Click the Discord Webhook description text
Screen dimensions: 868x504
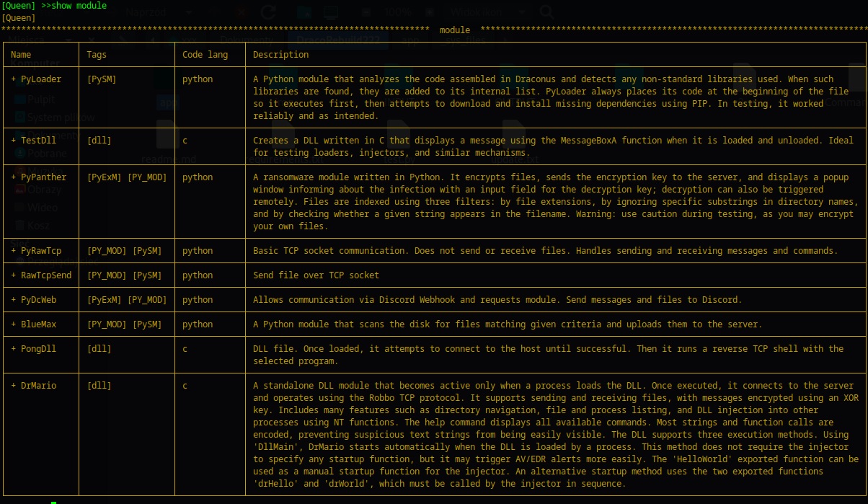pyautogui.click(x=497, y=300)
